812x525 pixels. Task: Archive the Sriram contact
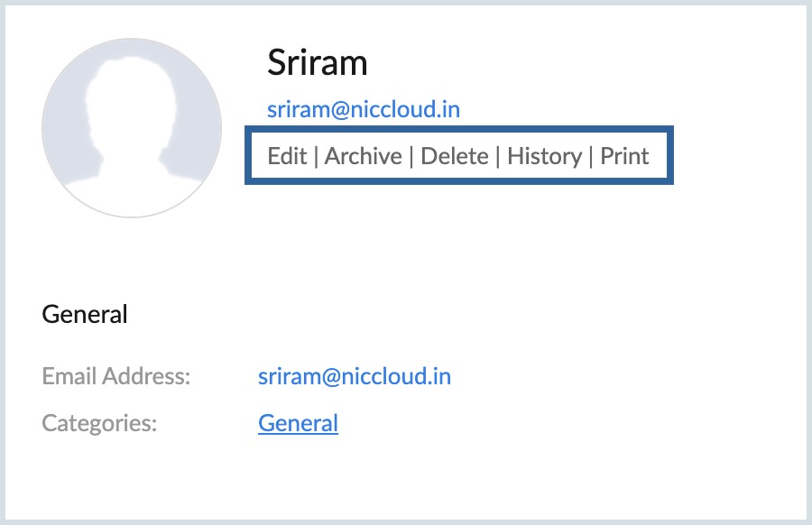coord(363,156)
